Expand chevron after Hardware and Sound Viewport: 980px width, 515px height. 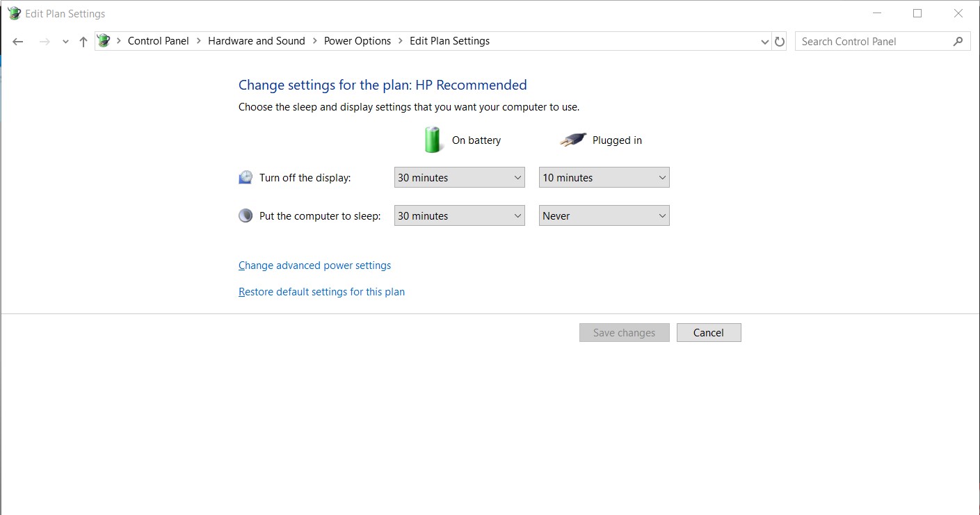click(x=314, y=41)
